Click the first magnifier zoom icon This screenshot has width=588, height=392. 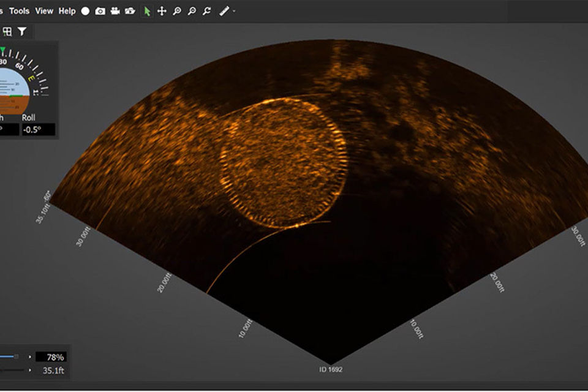pos(177,11)
